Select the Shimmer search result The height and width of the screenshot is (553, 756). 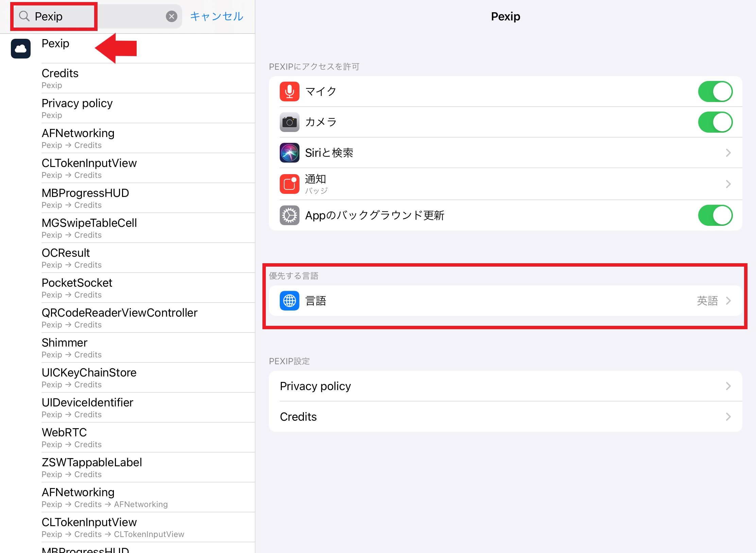127,348
